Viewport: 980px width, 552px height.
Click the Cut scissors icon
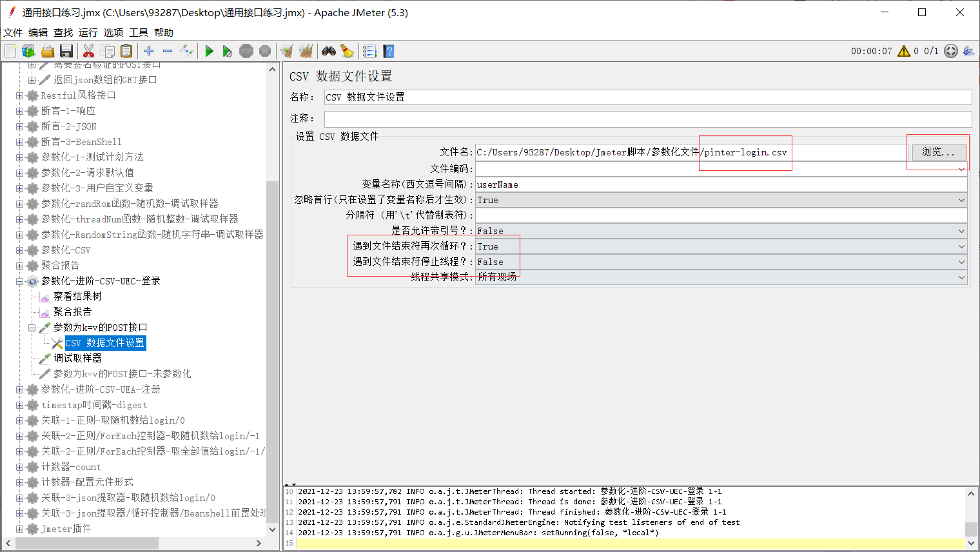coord(89,51)
